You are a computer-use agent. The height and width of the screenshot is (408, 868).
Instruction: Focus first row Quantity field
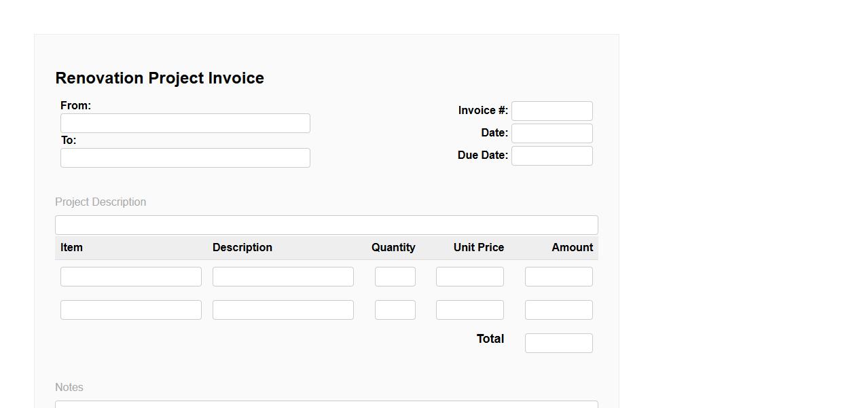(395, 277)
